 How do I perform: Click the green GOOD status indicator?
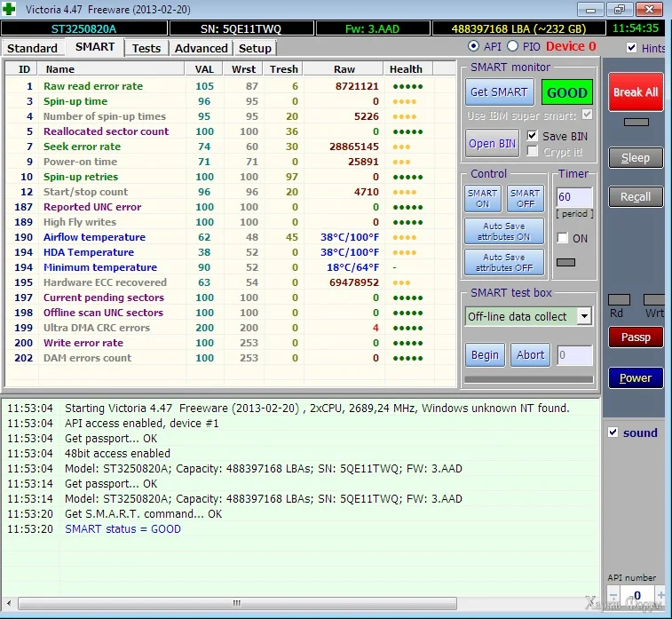pos(566,92)
